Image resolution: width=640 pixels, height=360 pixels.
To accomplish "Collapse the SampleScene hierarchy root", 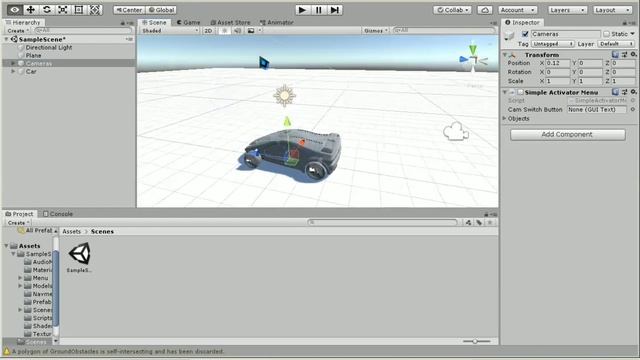I will point(7,39).
